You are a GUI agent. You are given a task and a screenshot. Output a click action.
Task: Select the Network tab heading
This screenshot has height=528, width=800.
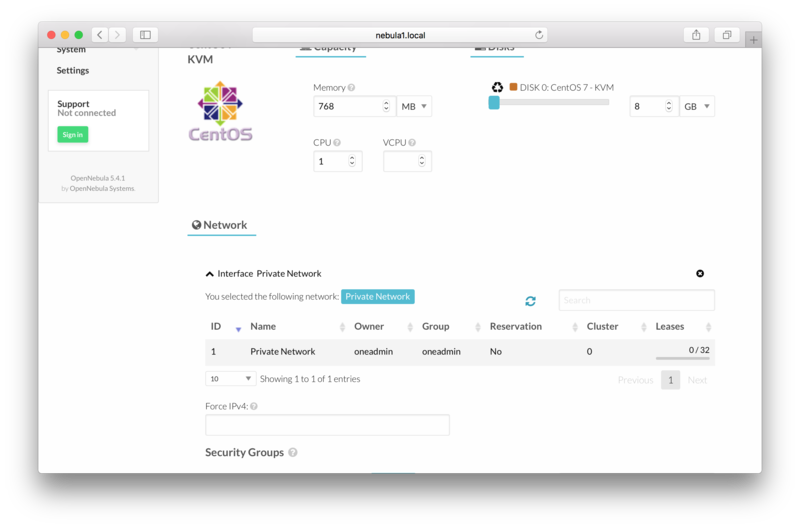click(220, 225)
